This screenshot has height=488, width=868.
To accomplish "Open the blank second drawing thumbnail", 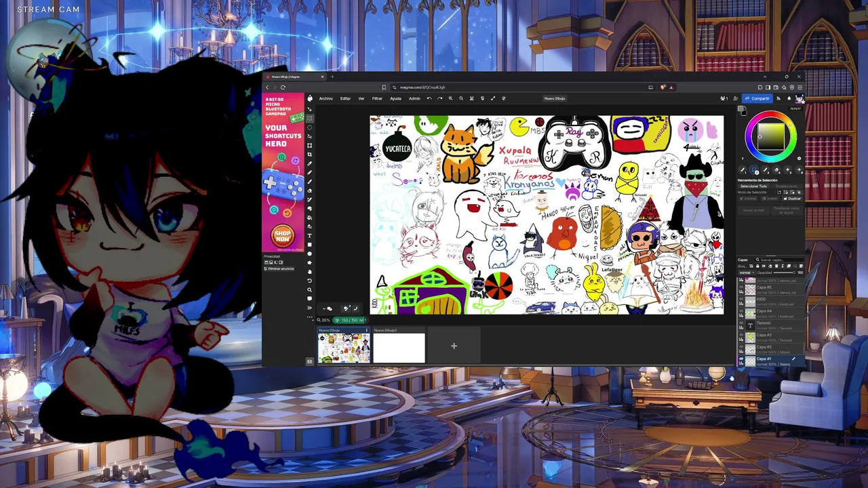I will point(399,348).
